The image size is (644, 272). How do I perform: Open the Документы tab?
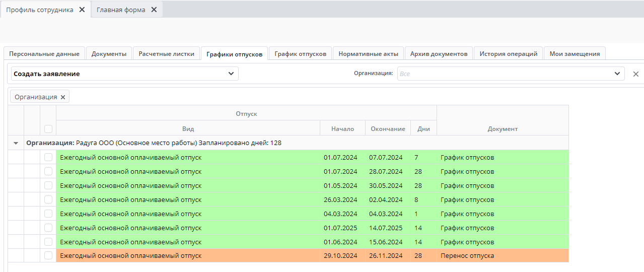point(109,54)
